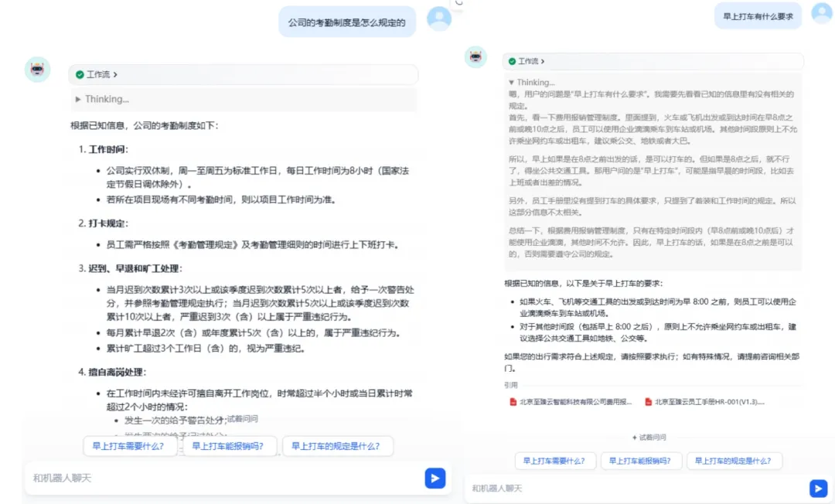Image resolution: width=835 pixels, height=504 pixels.
Task: Expand the collapsed Thinking... section in the 考勤制度 chat
Action: point(102,99)
